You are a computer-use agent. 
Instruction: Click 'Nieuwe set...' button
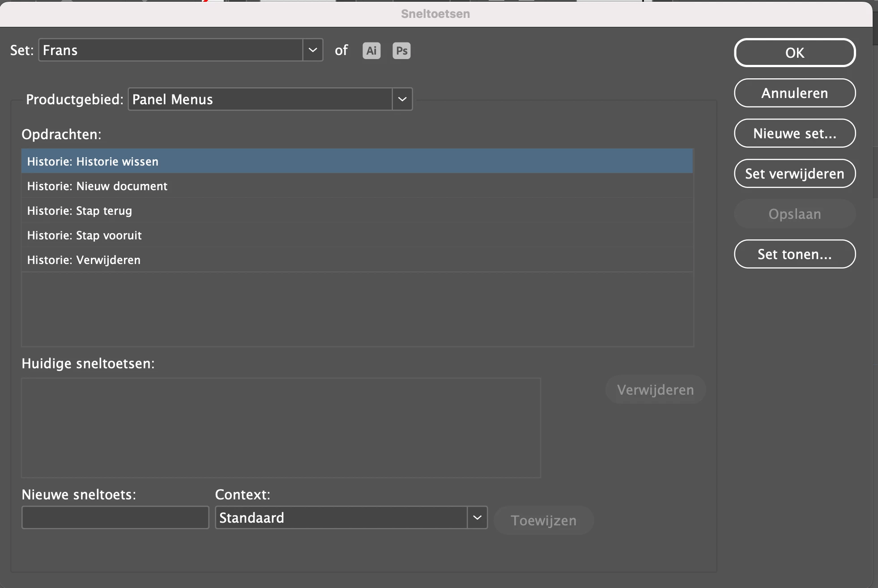pyautogui.click(x=794, y=133)
